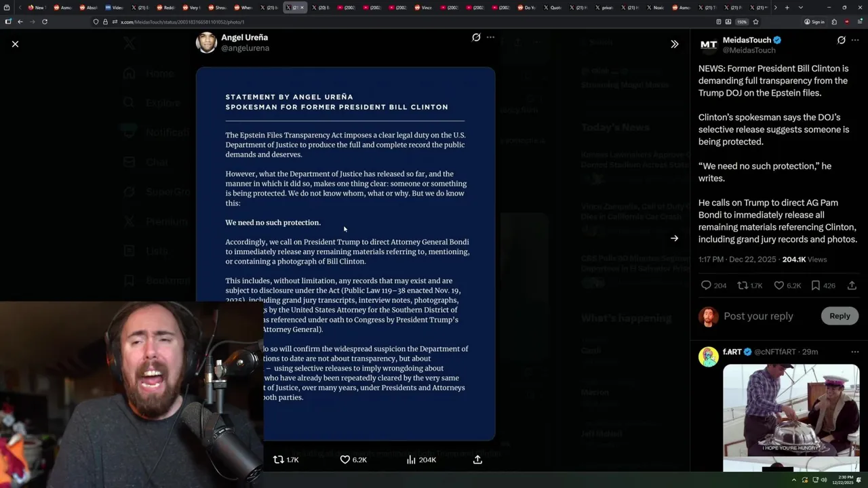Switch to the 'Quote' X tab

pyautogui.click(x=552, y=7)
